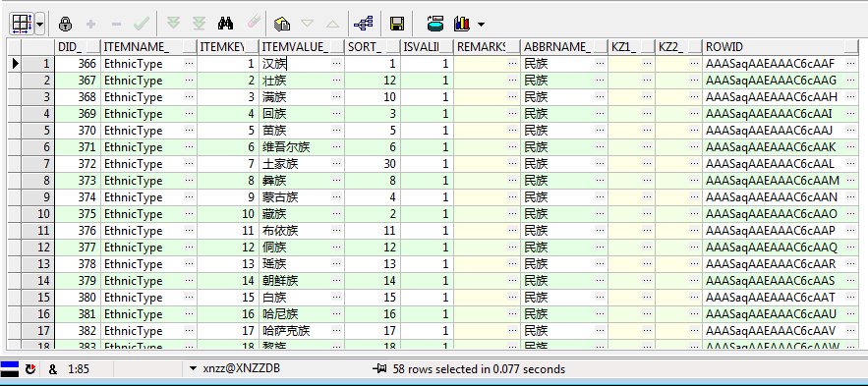868x386 pixels.
Task: Select the ROWID cell AAASaqAAEAAAC6cAAF
Action: pyautogui.click(x=781, y=64)
